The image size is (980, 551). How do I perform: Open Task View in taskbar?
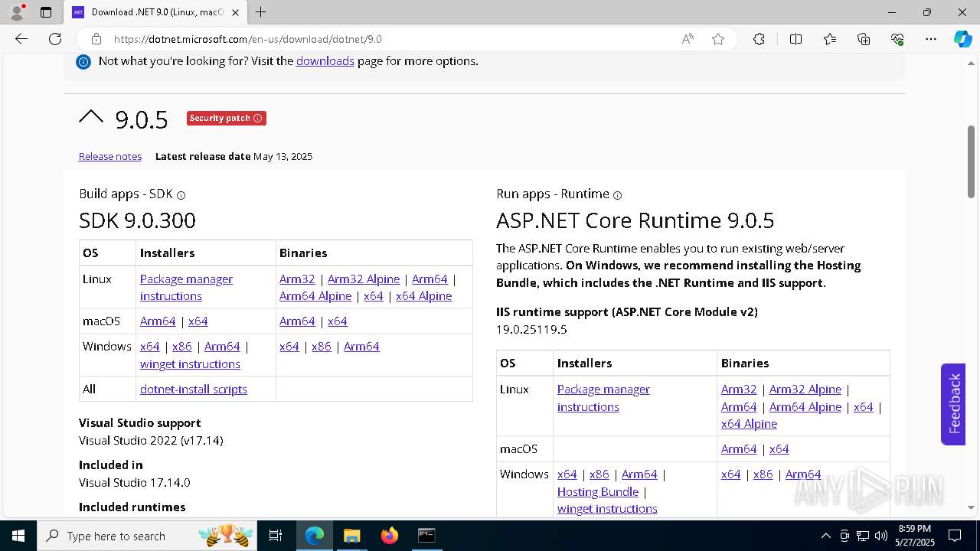[x=276, y=536]
